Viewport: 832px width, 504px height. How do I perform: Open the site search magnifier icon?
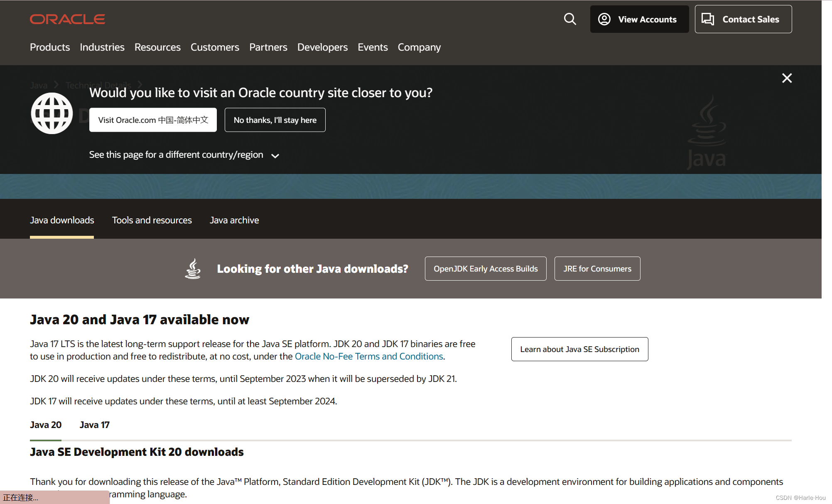570,19
